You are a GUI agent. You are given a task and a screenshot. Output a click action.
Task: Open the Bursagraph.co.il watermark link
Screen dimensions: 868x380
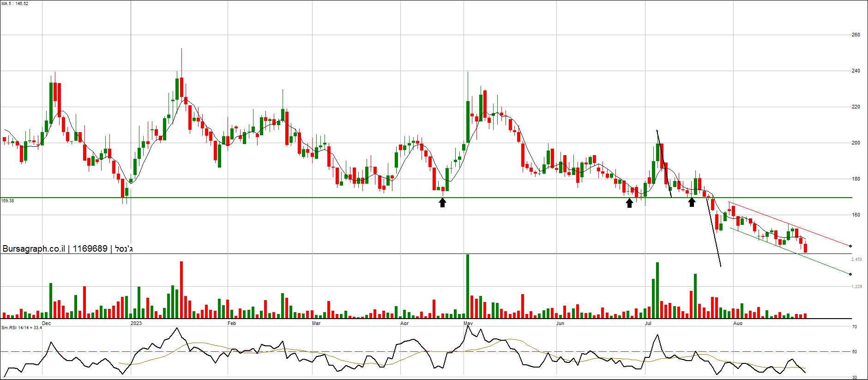[34, 248]
